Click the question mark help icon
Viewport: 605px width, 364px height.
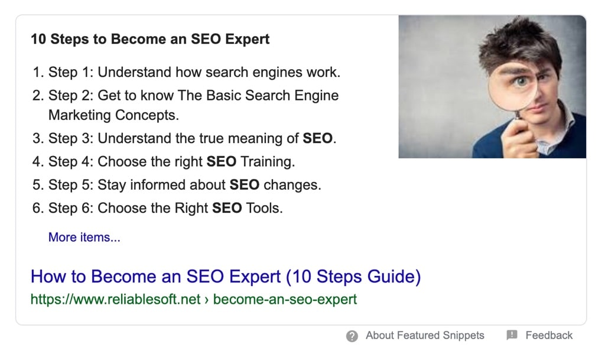[x=352, y=336]
